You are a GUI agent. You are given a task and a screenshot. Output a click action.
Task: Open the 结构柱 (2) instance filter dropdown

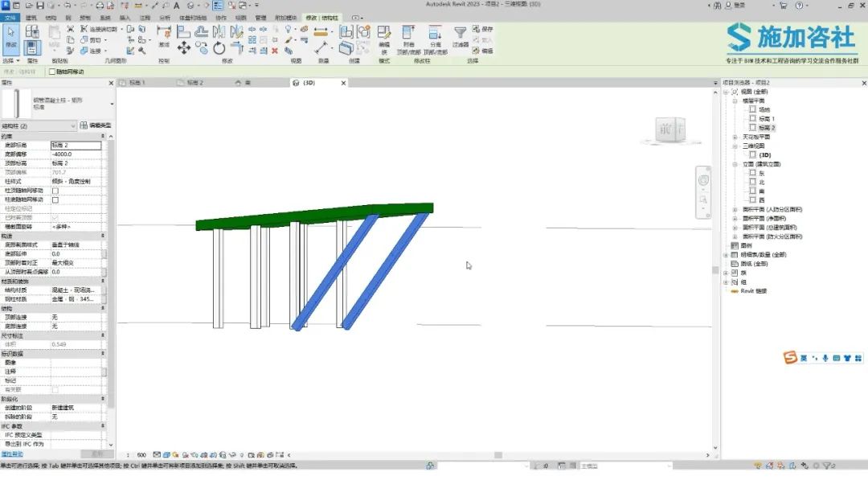[39, 125]
